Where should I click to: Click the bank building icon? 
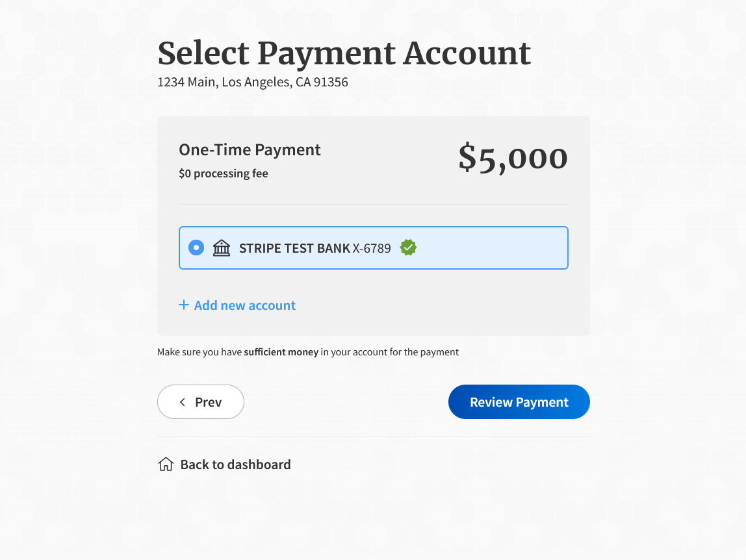pyautogui.click(x=222, y=248)
